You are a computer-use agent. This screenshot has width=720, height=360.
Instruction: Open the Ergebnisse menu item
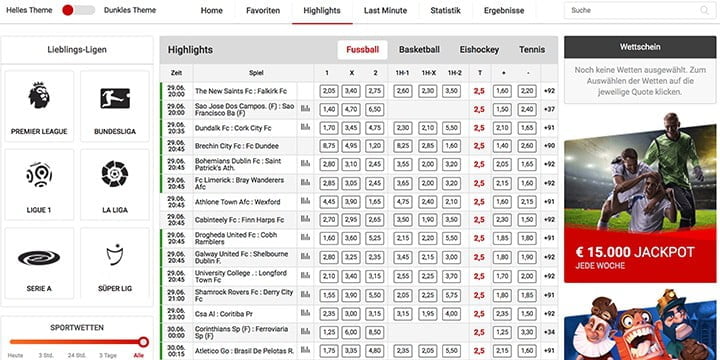[x=504, y=11]
